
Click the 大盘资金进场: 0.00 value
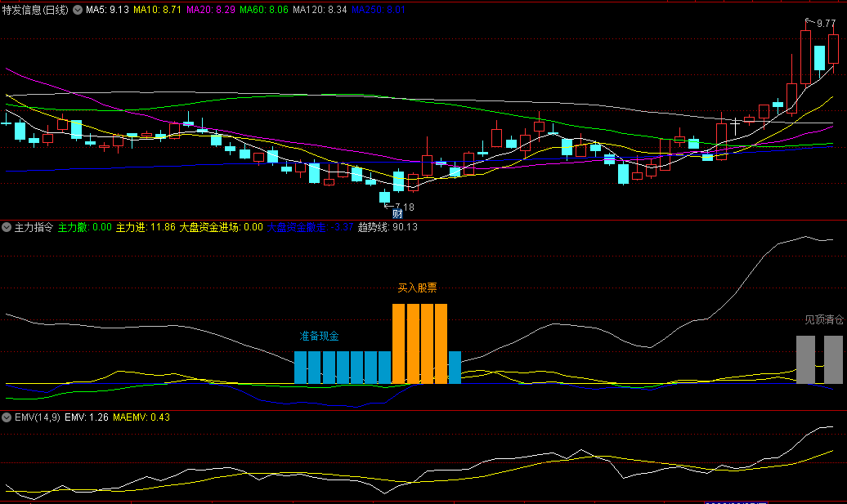221,227
